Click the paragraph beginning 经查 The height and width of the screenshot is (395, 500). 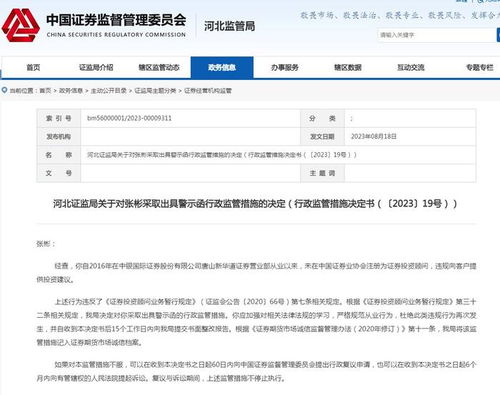click(256, 273)
